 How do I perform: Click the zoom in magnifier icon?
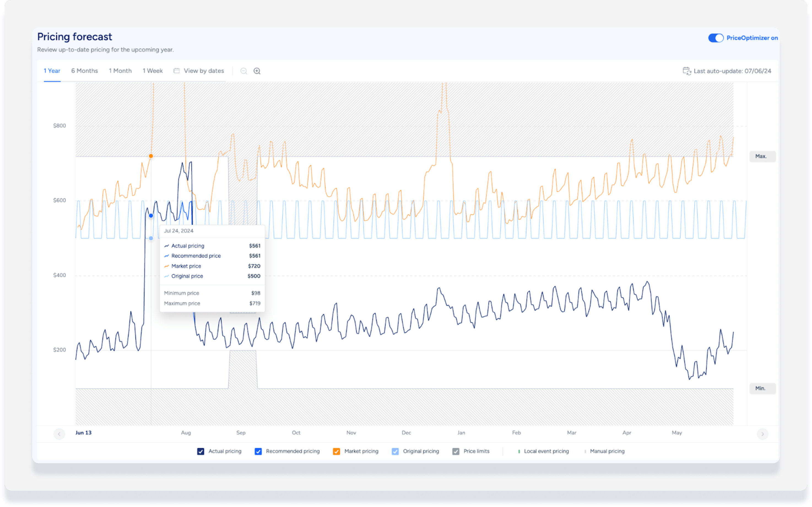click(257, 71)
